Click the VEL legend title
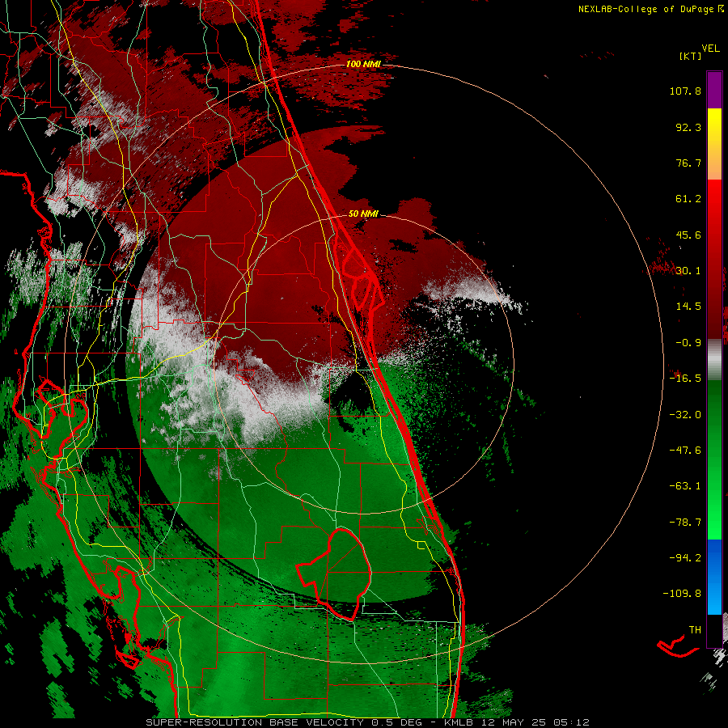Image resolution: width=728 pixels, height=728 pixels. [x=710, y=49]
